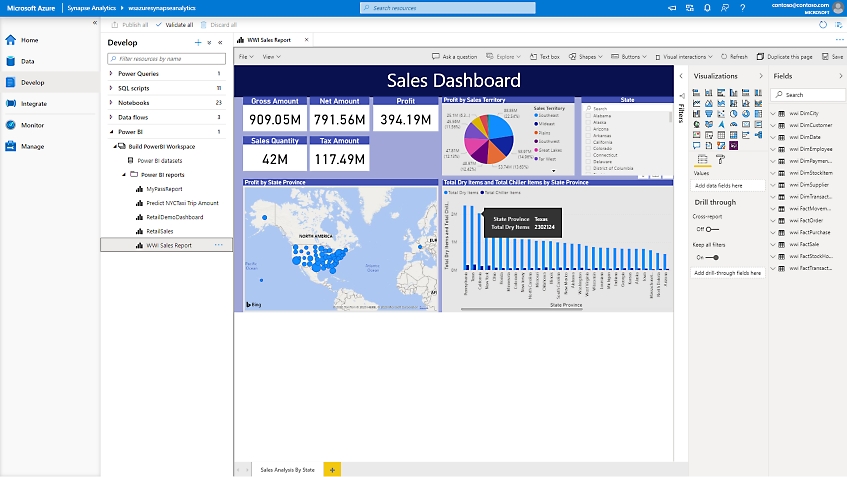Click the Validate all button
The height and width of the screenshot is (477, 847).
173,24
